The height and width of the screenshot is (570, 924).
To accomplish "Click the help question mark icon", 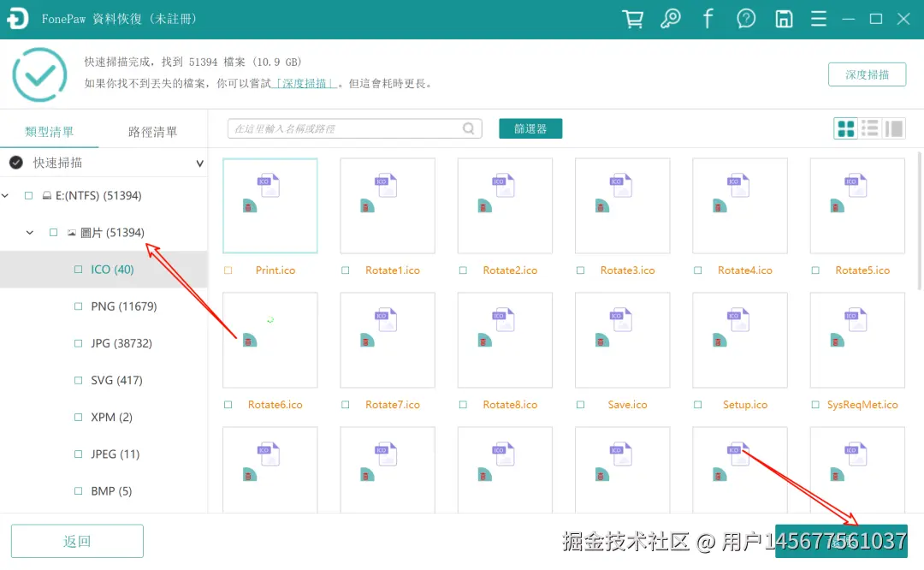I will click(745, 18).
